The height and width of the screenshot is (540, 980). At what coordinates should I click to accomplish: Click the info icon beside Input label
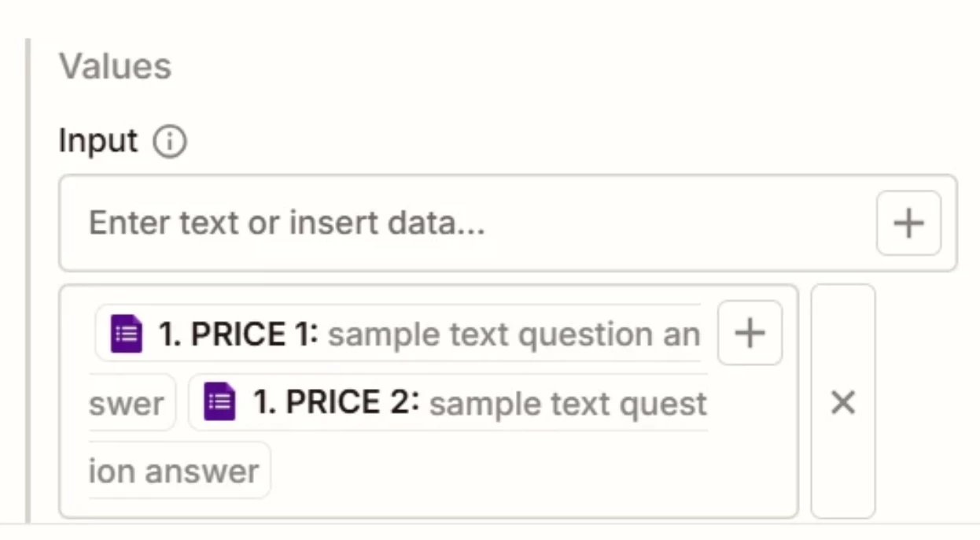click(170, 142)
